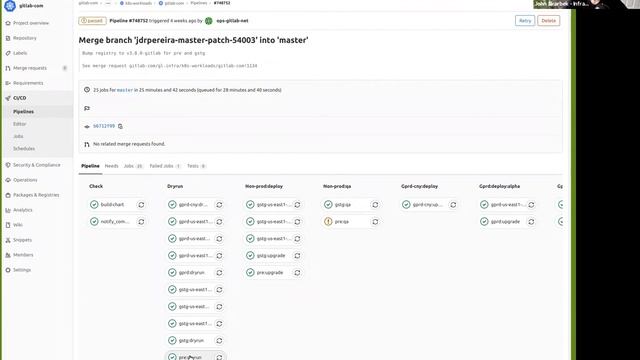Switch to the Needs tab

pyautogui.click(x=111, y=166)
